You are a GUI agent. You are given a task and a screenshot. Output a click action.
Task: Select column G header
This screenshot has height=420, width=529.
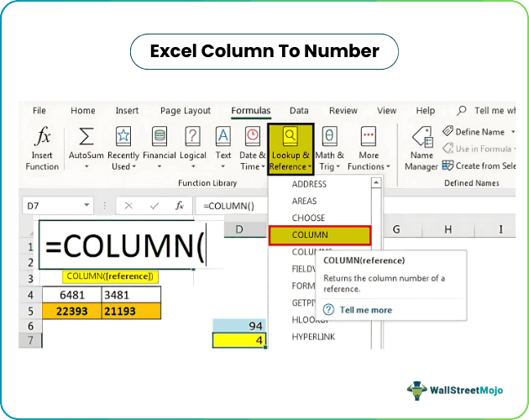[x=396, y=229]
